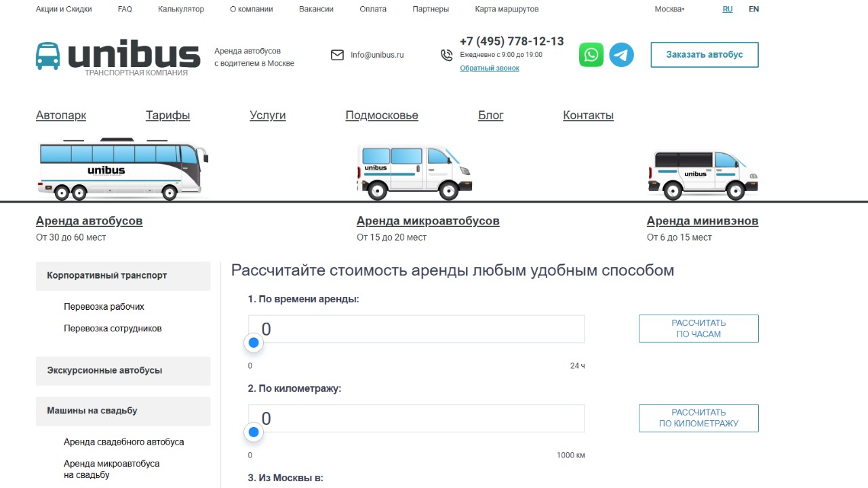Click the envelope email icon
Viewport: 868px width, 488px height.
337,55
